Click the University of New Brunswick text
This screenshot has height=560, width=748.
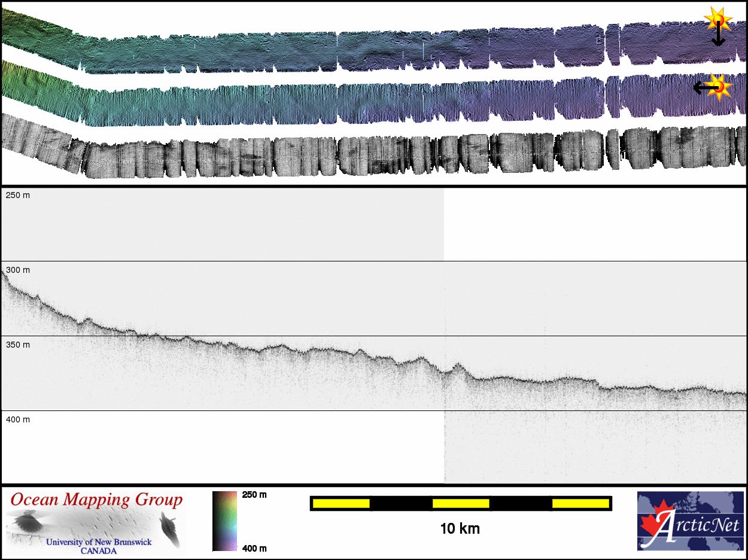point(99,543)
